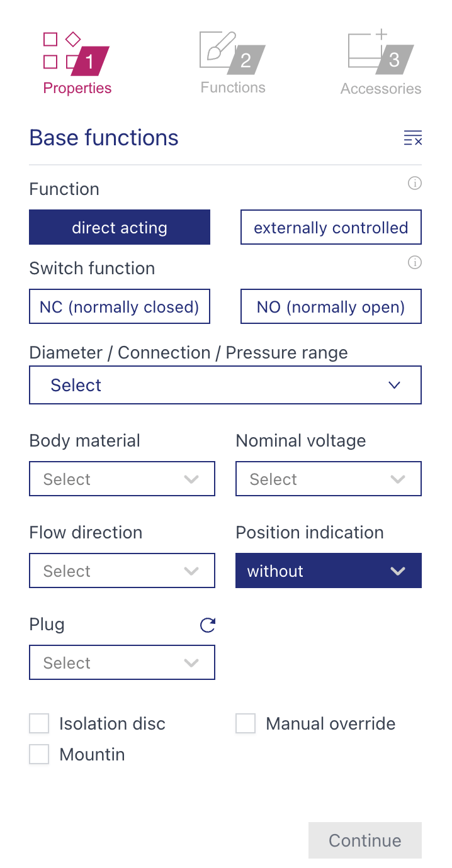Check the Manual override option
Screen dimensions: 452x868
pyautogui.click(x=245, y=723)
